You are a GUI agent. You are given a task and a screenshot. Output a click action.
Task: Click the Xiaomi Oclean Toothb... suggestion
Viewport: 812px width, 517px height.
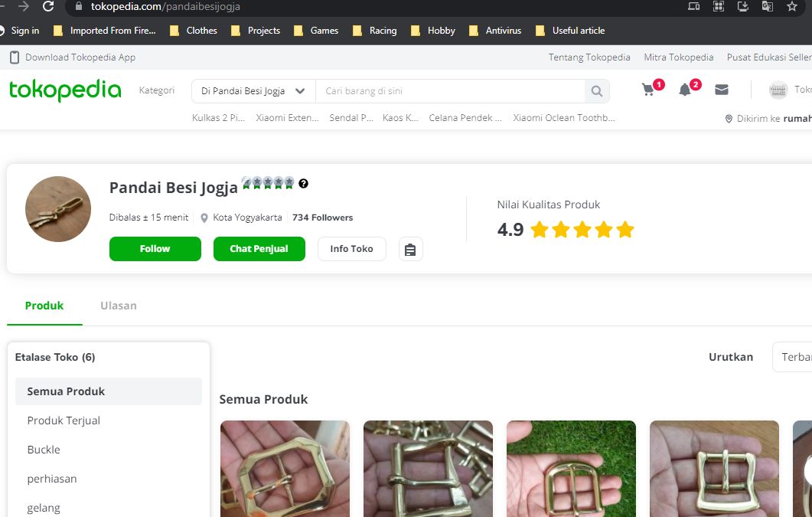click(563, 118)
